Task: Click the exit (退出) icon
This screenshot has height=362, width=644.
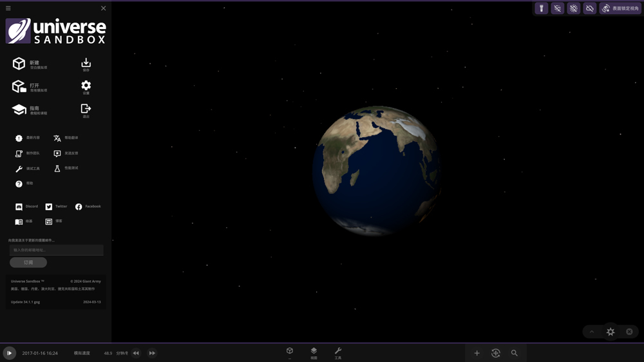Action: [86, 111]
